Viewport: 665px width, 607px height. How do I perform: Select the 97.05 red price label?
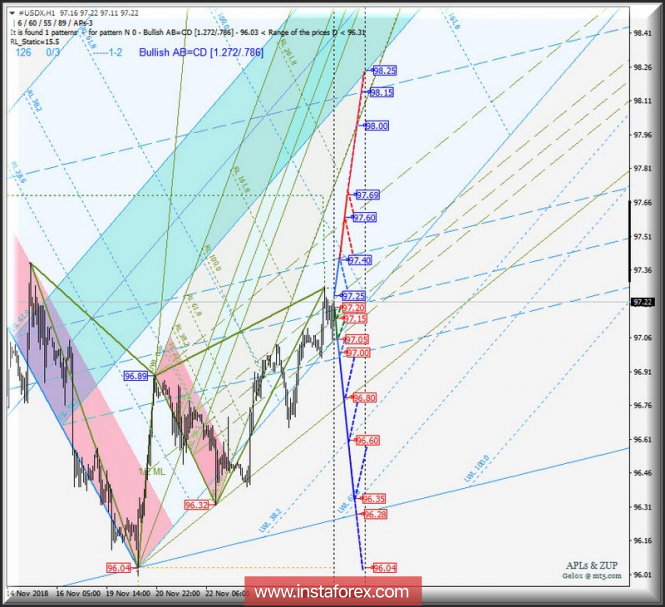[x=357, y=339]
